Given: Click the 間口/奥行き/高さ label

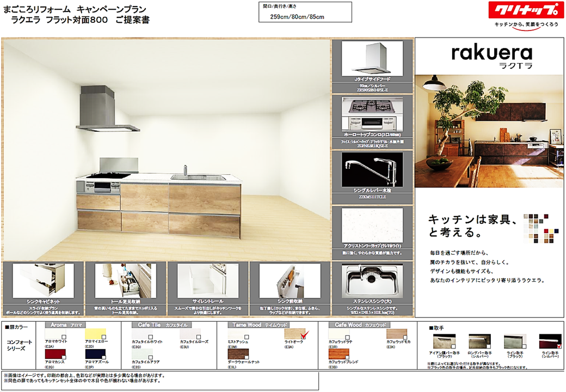Looking at the screenshot, I should pos(280,6).
